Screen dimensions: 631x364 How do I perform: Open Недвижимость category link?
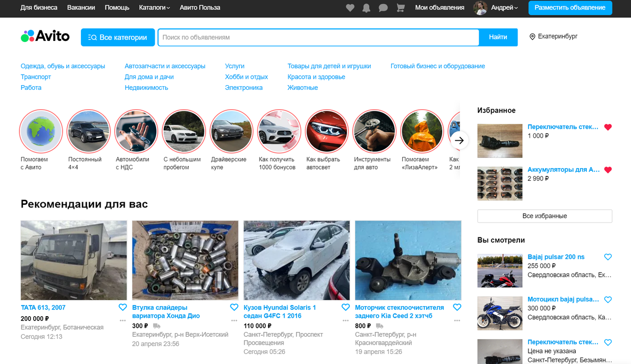[146, 88]
